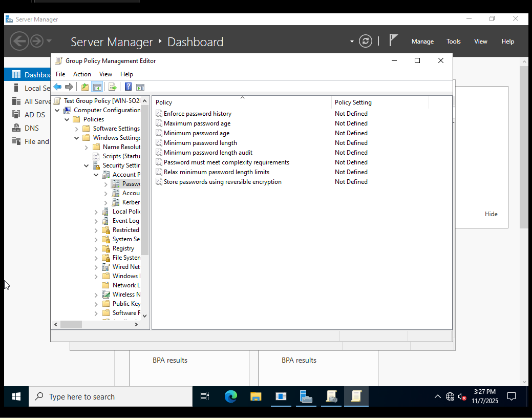Select the Minimum password length policy
The height and width of the screenshot is (420, 532).
200,143
